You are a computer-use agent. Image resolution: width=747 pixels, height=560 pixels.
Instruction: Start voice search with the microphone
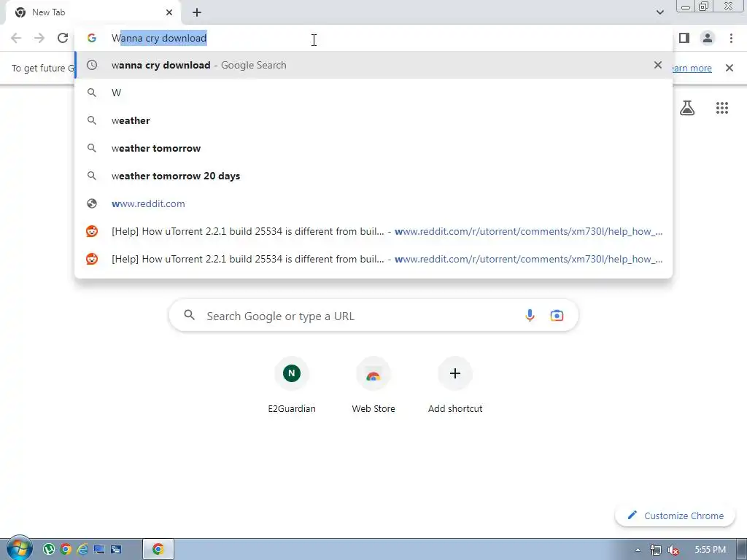(530, 315)
